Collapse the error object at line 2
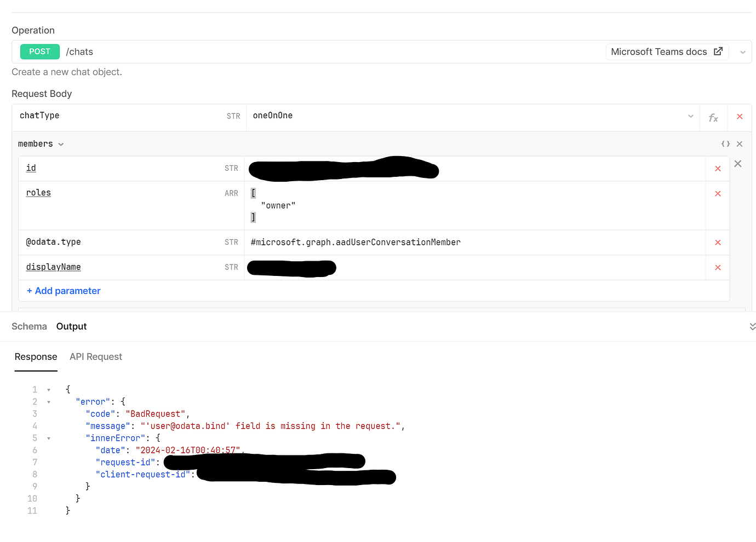Viewport: 756px width, 542px height. point(49,401)
